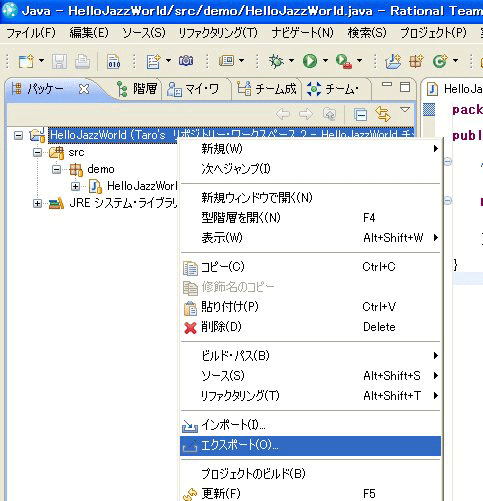Choose 表示(W) in the context menu
The height and width of the screenshot is (501, 483).
coord(310,238)
